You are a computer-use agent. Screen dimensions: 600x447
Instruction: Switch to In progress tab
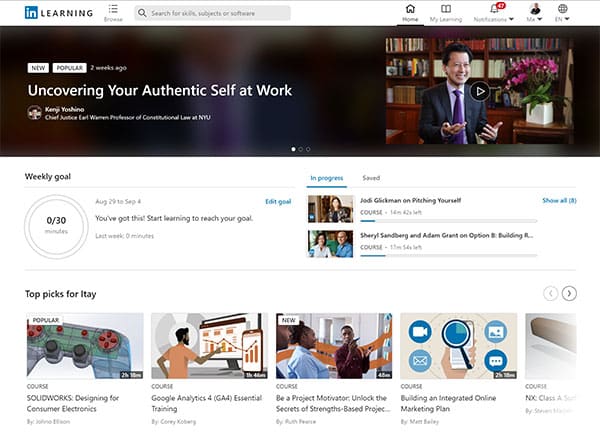point(327,178)
